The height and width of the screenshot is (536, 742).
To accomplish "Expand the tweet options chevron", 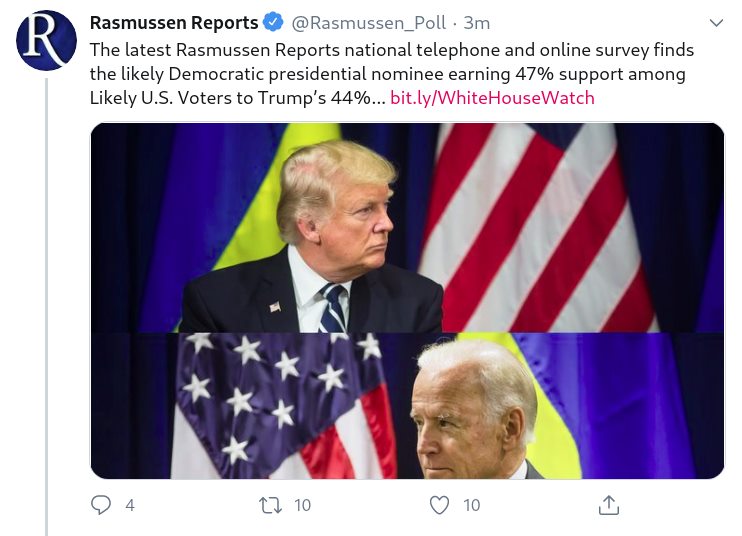I will (x=716, y=23).
